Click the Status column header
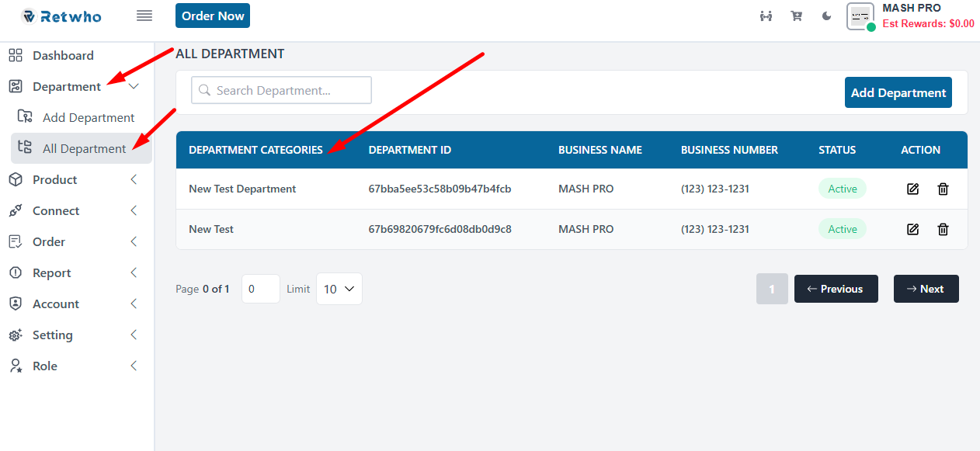This screenshot has height=451, width=980. 837,150
